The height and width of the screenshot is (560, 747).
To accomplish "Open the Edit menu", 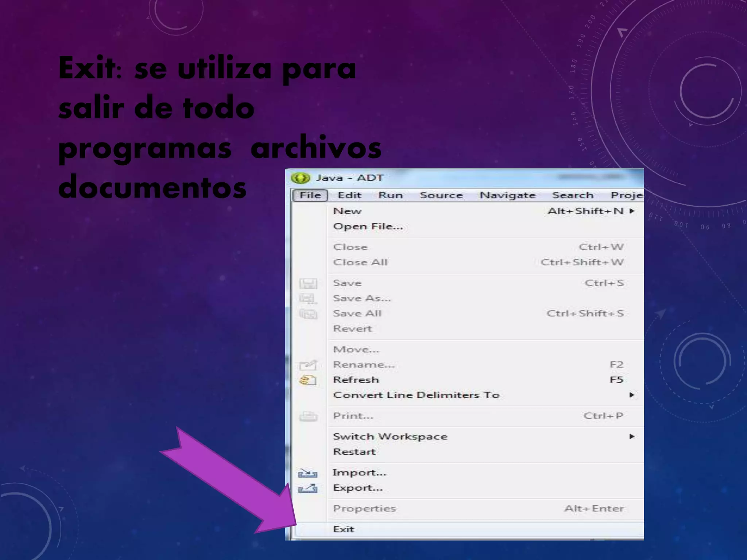I will pos(349,195).
